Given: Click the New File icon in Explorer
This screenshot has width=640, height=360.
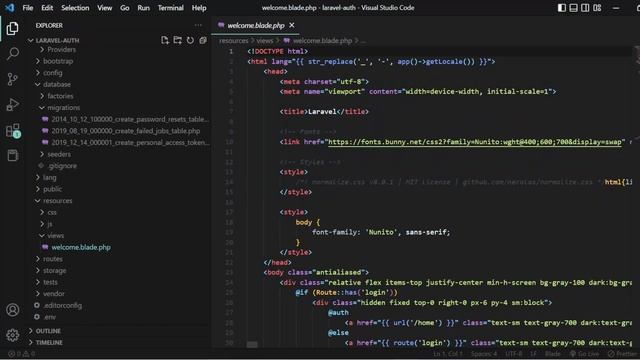Looking at the screenshot, I should 165,40.
